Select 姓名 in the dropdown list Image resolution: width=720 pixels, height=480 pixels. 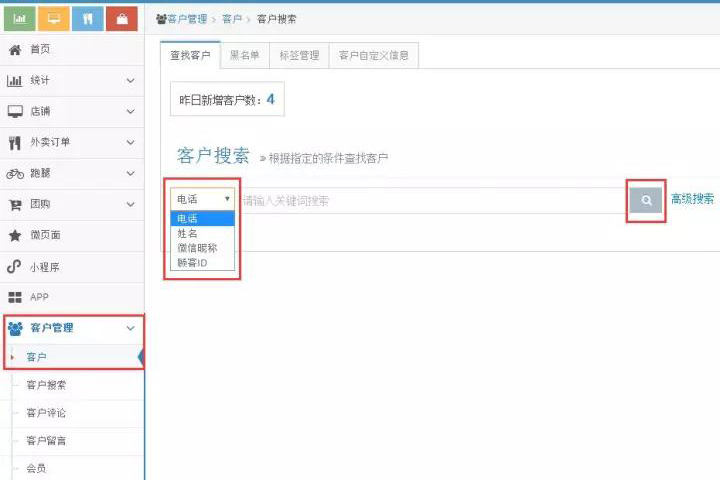tap(202, 233)
